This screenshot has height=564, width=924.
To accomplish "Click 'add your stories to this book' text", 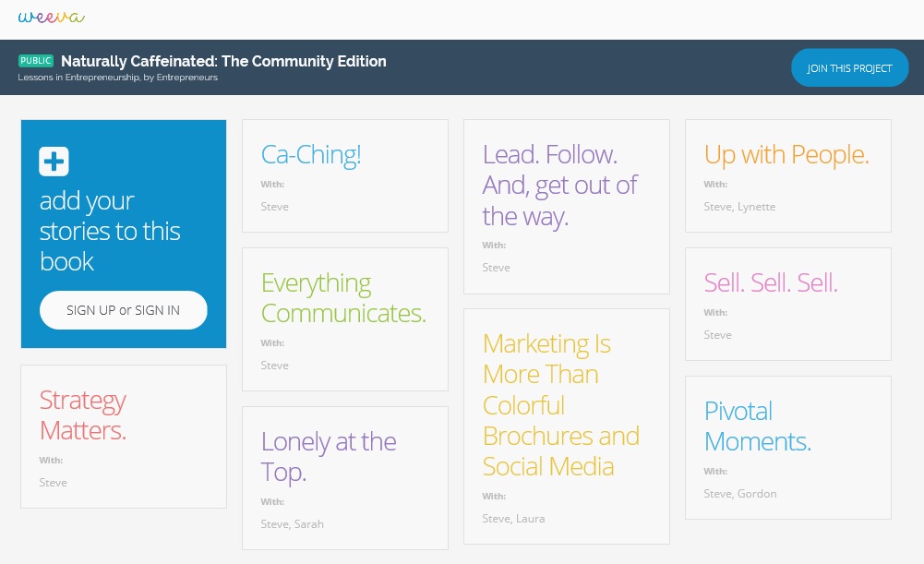I will click(110, 231).
